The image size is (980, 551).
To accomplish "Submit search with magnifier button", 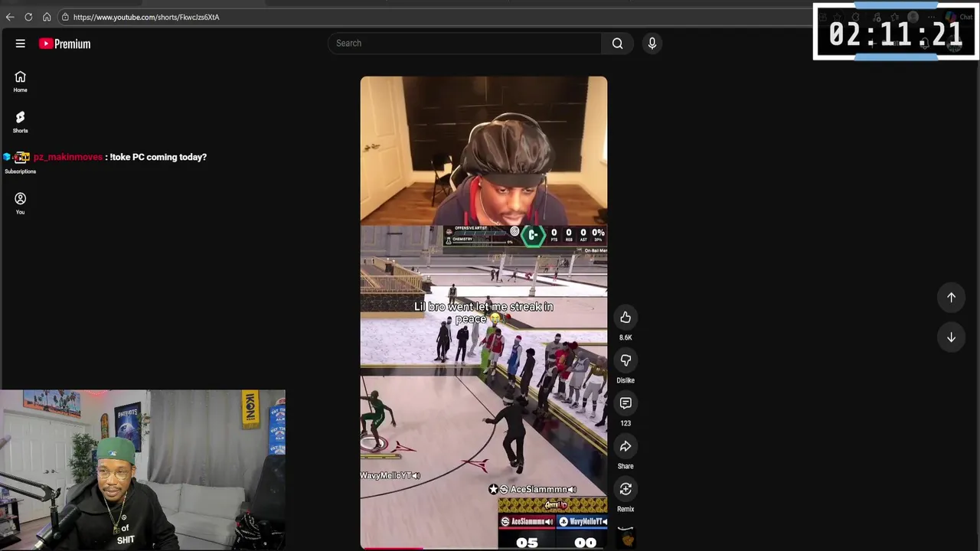I will point(617,43).
